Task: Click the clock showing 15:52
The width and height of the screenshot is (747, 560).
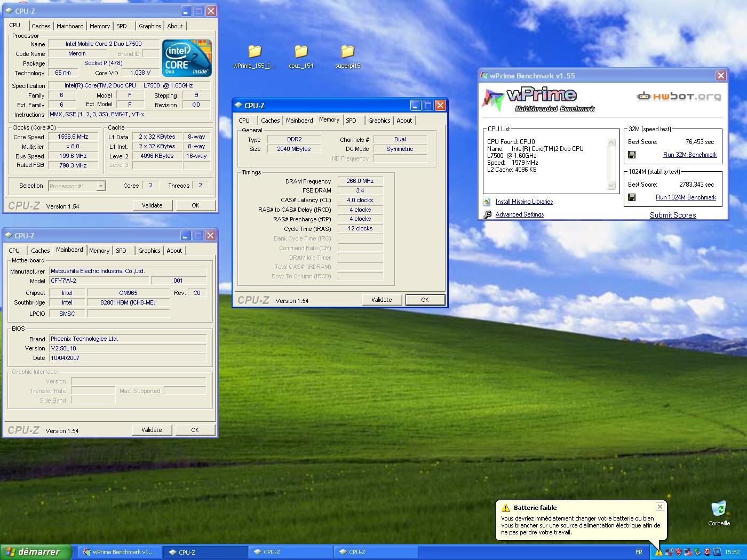Action: (x=732, y=552)
